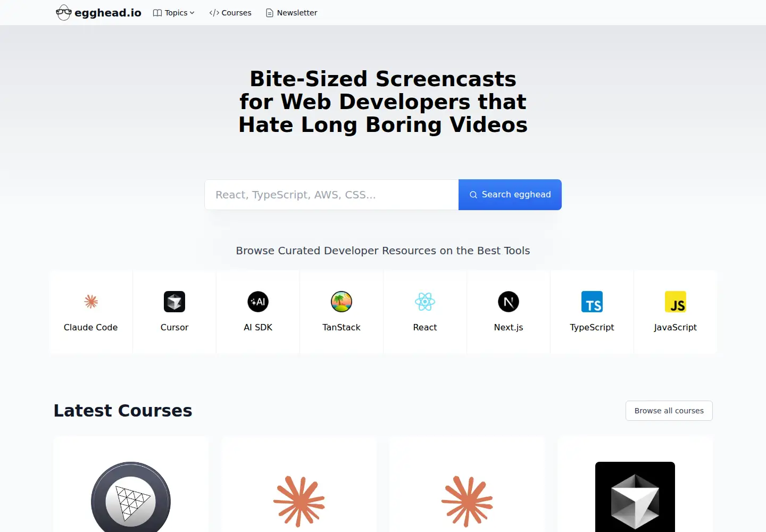Click the React atom icon
The image size is (766, 532).
tap(425, 302)
